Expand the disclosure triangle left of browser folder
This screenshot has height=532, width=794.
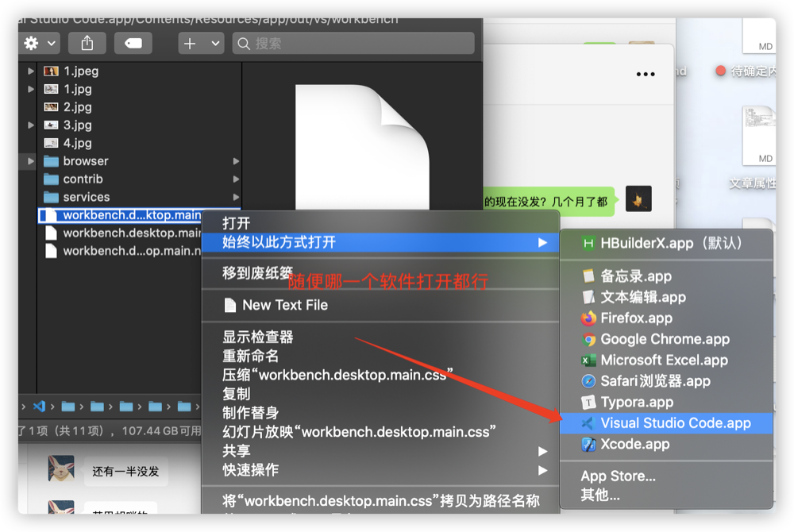pyautogui.click(x=31, y=161)
